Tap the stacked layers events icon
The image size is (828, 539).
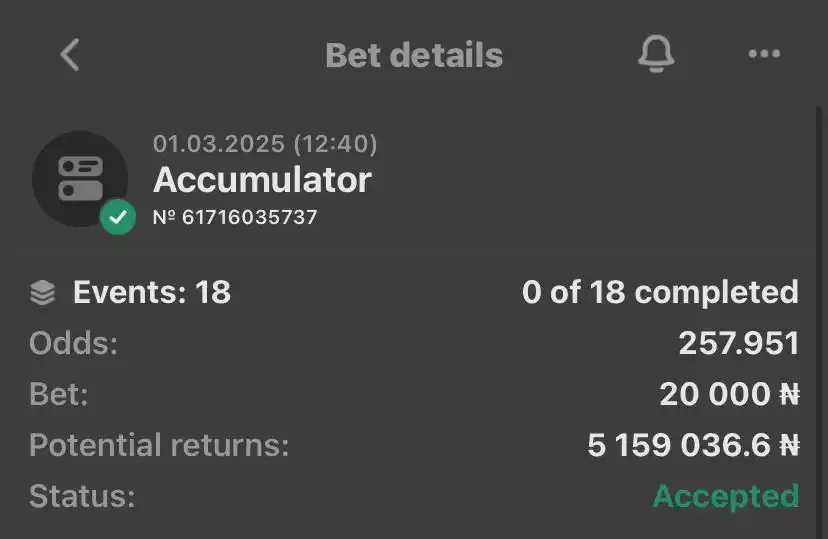(42, 292)
